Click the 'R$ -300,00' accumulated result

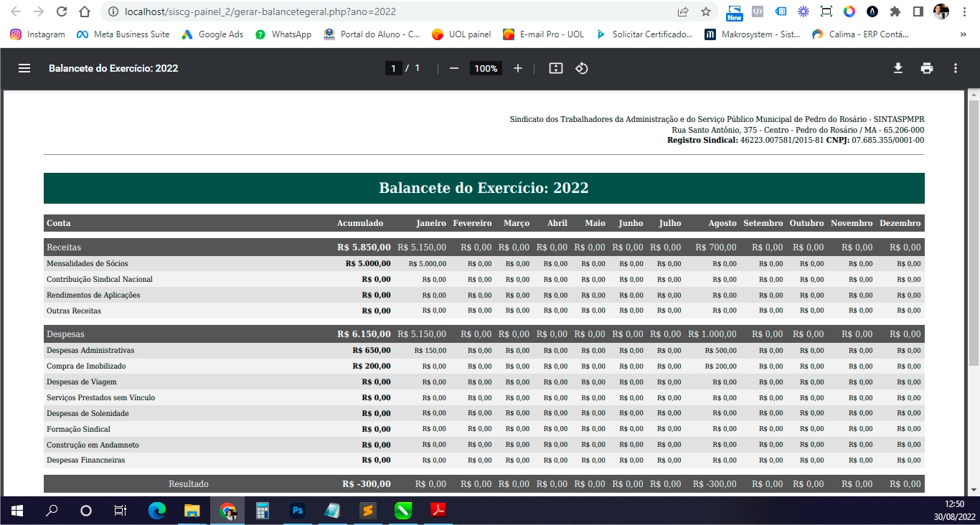point(367,484)
